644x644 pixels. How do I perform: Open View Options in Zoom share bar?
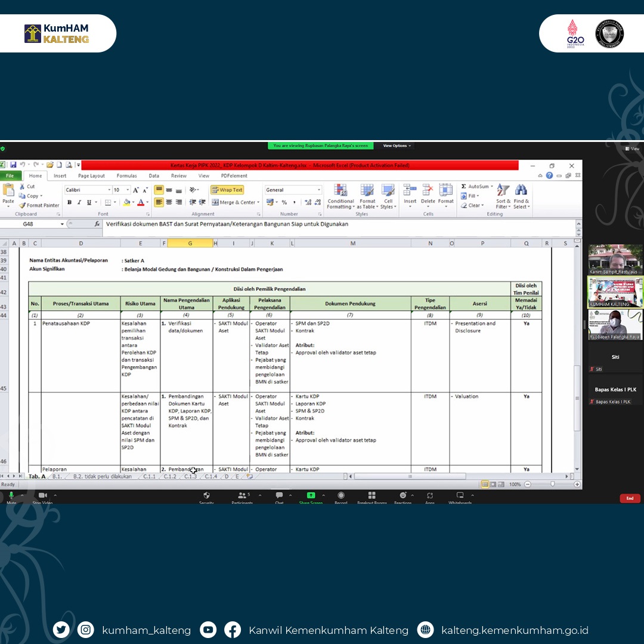(397, 145)
